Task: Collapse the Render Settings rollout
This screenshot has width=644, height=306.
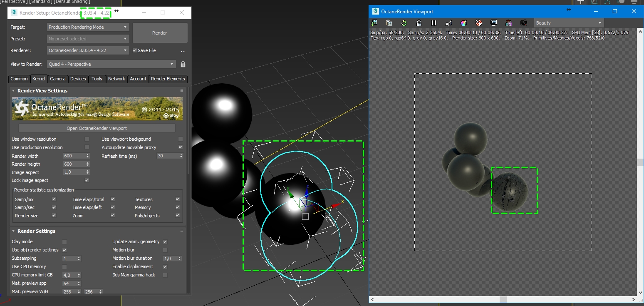Action: 14,231
